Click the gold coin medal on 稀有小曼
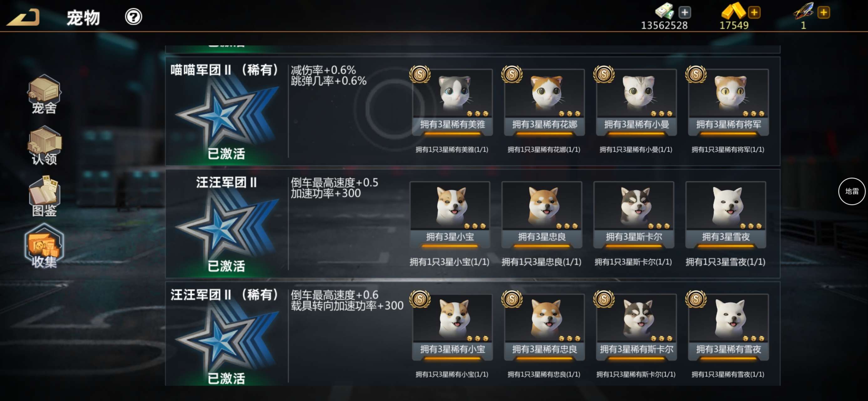868x401 pixels. pos(604,74)
